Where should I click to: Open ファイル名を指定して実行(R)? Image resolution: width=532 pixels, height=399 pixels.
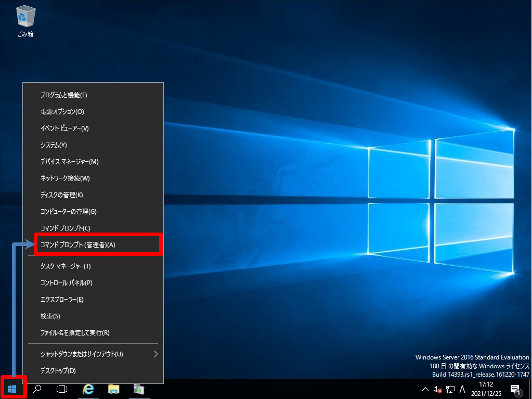pyautogui.click(x=93, y=333)
